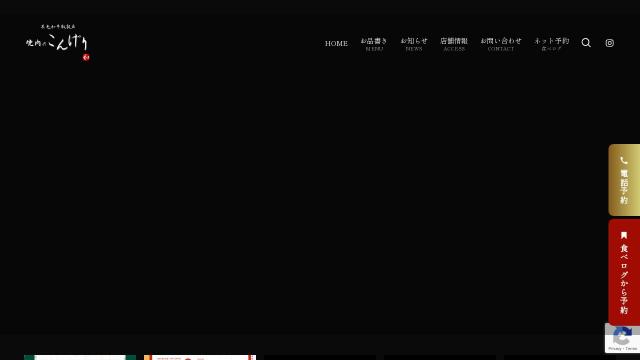Open the お品書き MENU page
Image resolution: width=640 pixels, height=360 pixels.
(374, 44)
